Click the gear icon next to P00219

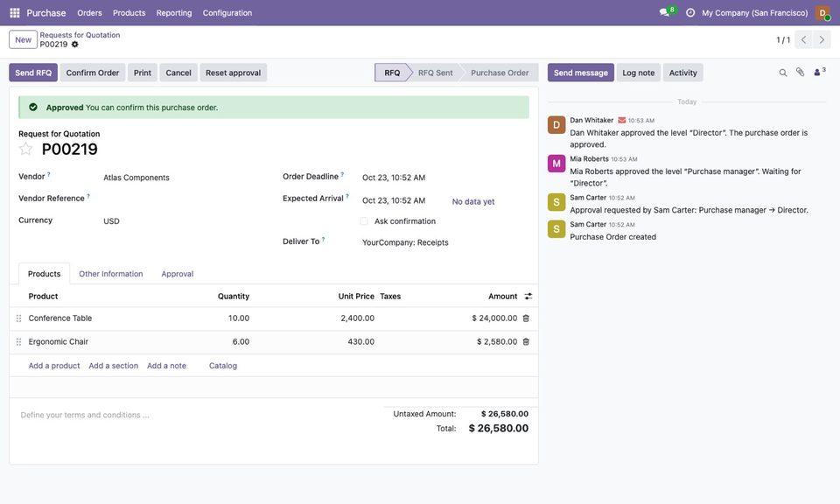tap(75, 45)
